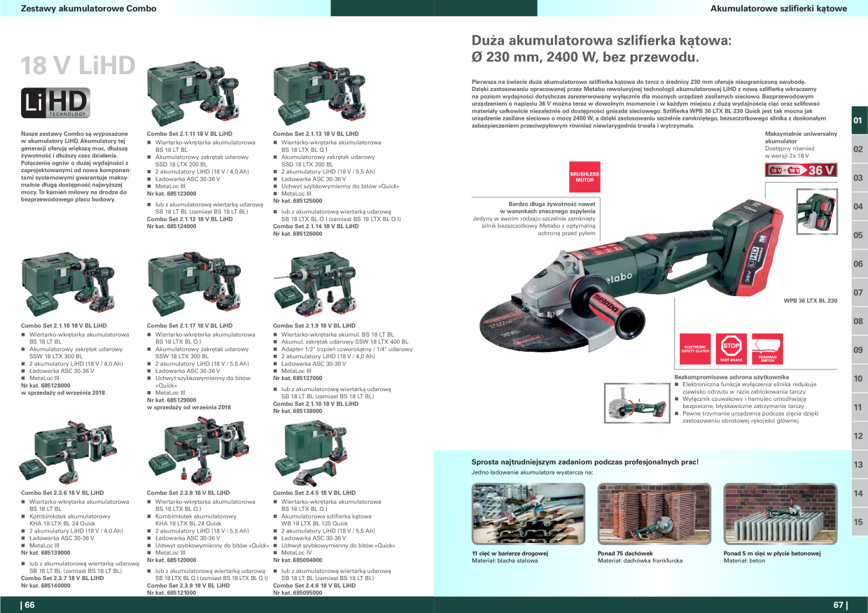This screenshot has height=613, width=868.
Task: Click the Combo Set 2.1.9 product image
Action: [314, 283]
